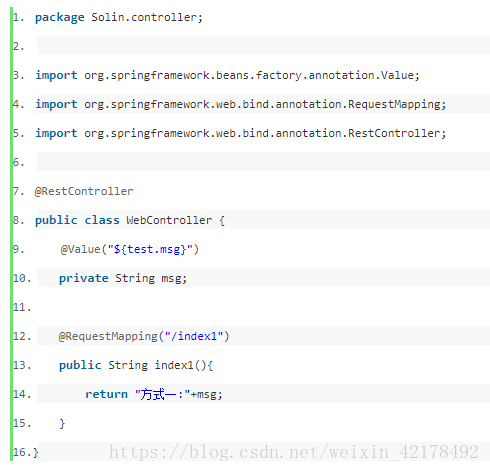Click the @RequestMapping("/index1") annotation
Image resolution: width=490 pixels, height=472 pixels.
(x=144, y=336)
